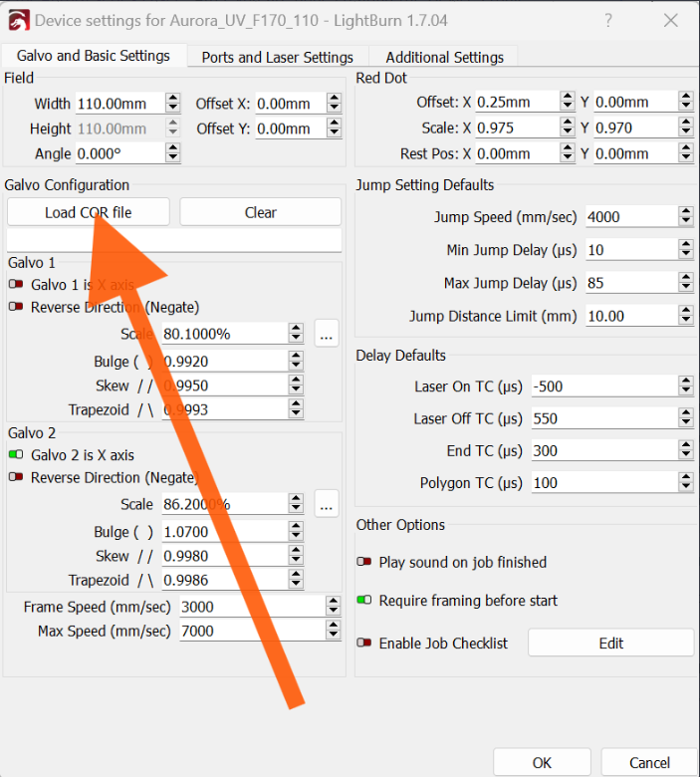Viewport: 700px width, 777px height.
Task: Toggle Galvo 2 Reverse Direction (Negate)
Action: tap(16, 478)
